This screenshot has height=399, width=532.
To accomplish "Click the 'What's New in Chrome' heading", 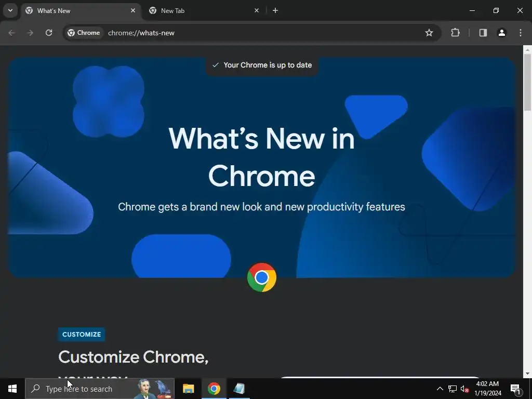I will click(262, 157).
